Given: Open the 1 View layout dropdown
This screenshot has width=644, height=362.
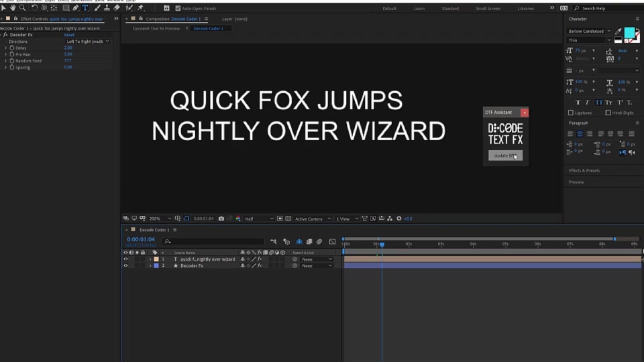Looking at the screenshot, I should (x=347, y=219).
